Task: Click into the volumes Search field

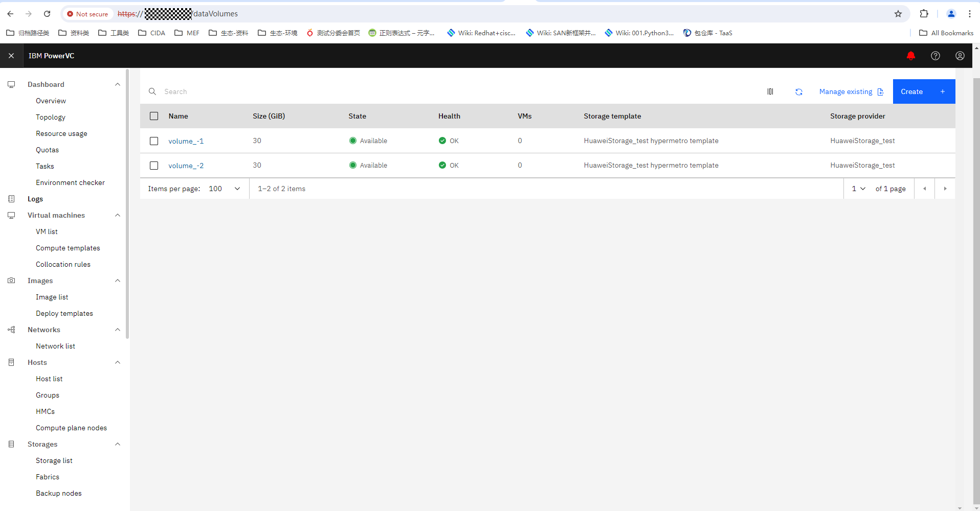Action: (x=450, y=91)
